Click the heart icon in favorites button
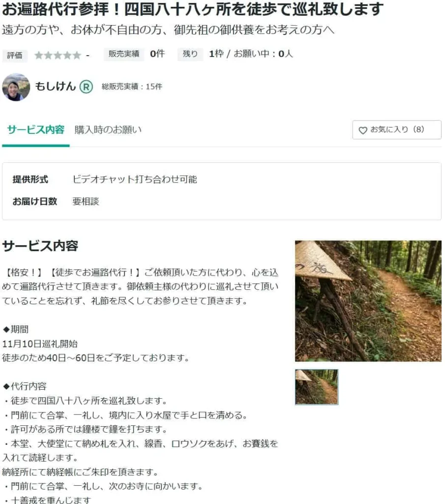The height and width of the screenshot is (504, 445). (x=362, y=130)
